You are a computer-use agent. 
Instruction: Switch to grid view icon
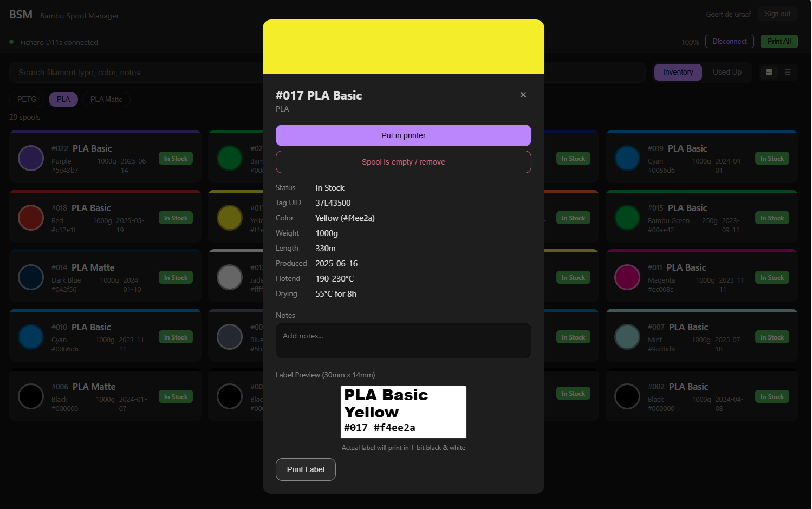coord(769,72)
